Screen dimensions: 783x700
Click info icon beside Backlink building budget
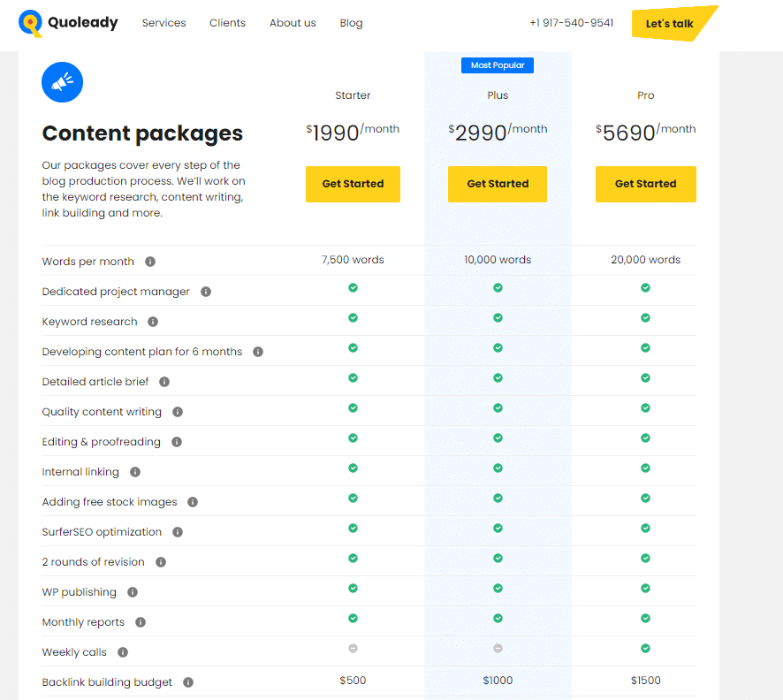pyautogui.click(x=188, y=682)
